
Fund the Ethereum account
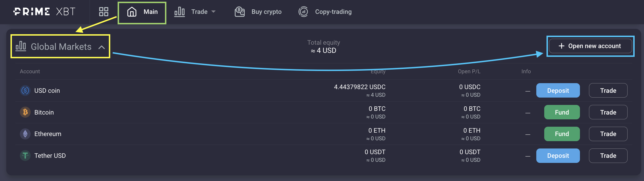click(562, 134)
